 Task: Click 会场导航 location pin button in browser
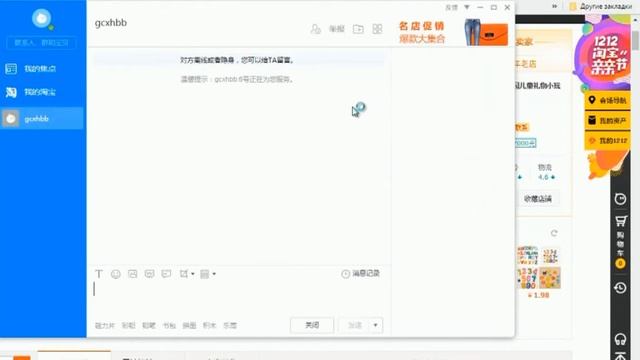click(608, 100)
